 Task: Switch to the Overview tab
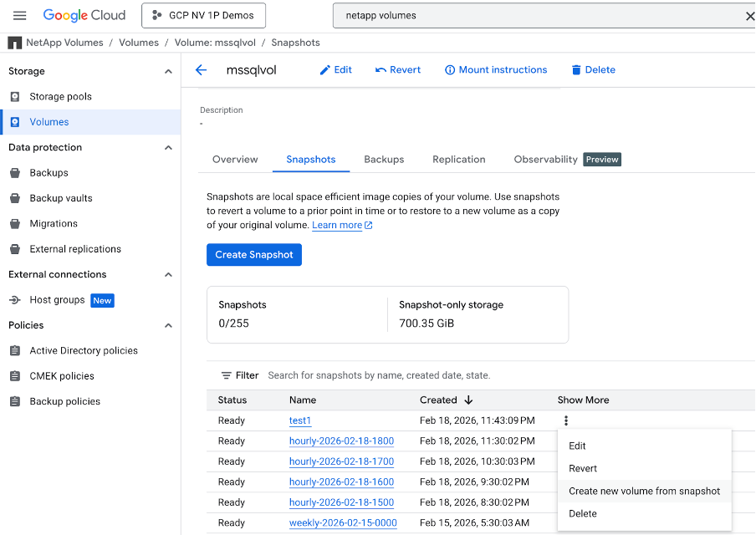click(x=235, y=160)
